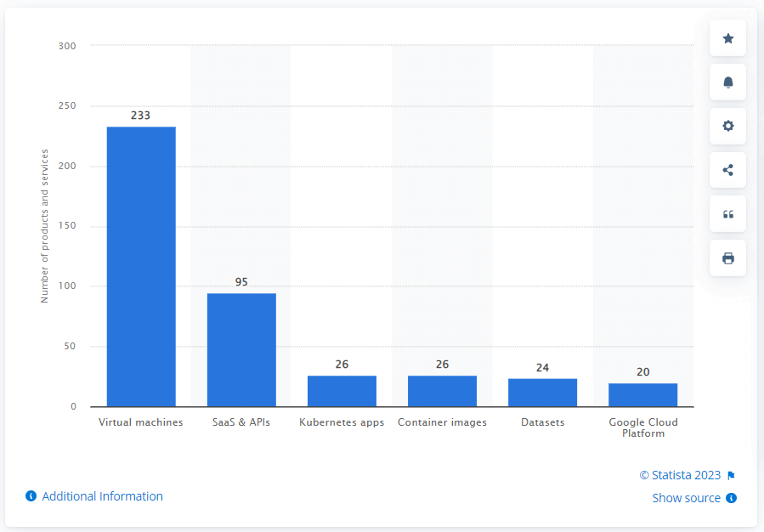Screen dimensions: 764x532
Task: Share the statistic using the share icon
Action: point(727,169)
